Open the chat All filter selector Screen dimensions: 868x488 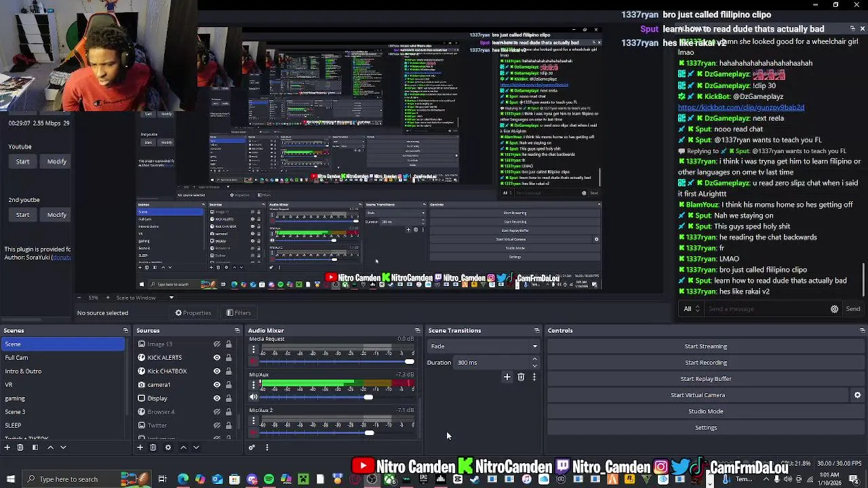pyautogui.click(x=691, y=309)
